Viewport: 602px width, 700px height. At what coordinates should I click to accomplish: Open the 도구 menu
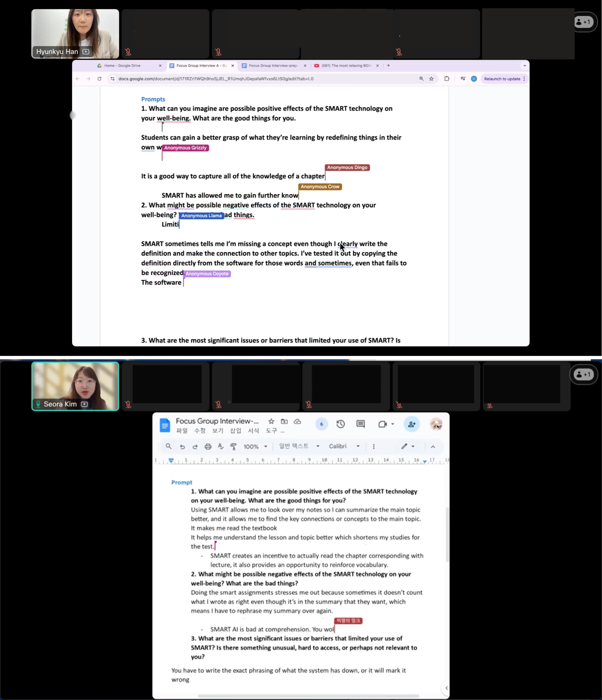(271, 431)
